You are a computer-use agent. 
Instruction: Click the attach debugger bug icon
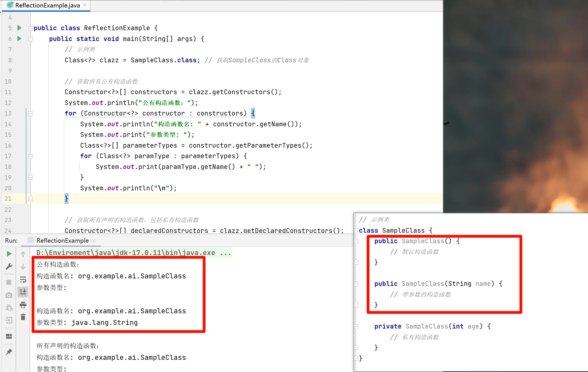tap(9, 307)
